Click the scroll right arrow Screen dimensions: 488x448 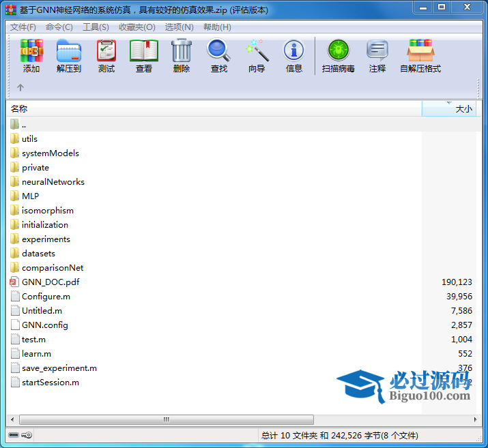[x=475, y=420]
